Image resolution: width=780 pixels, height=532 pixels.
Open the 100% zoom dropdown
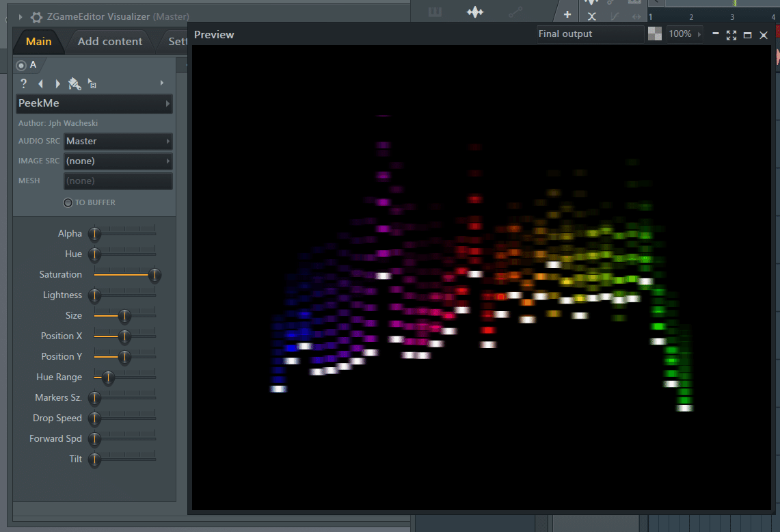684,34
